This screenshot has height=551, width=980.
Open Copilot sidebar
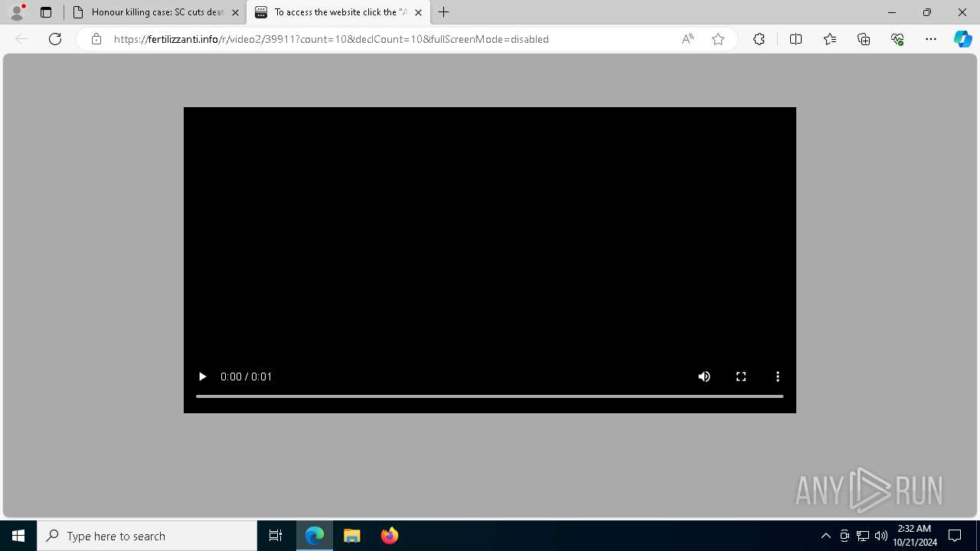(962, 39)
